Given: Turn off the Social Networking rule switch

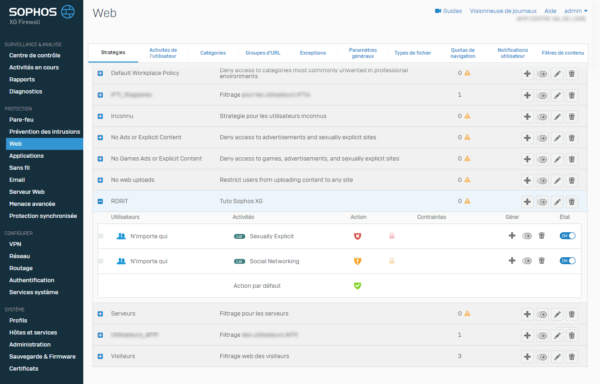Looking at the screenshot, I should click(x=567, y=260).
